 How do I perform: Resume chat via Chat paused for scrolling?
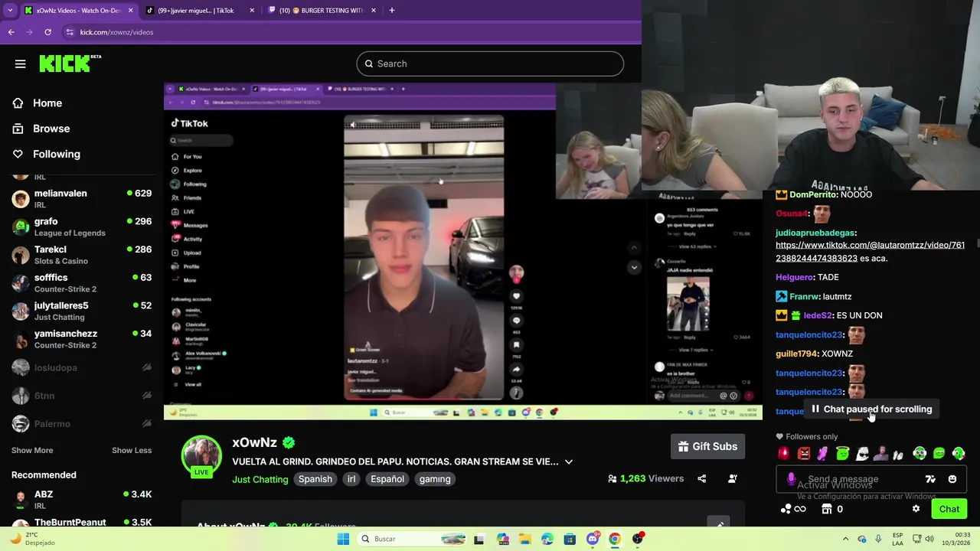pos(871,409)
